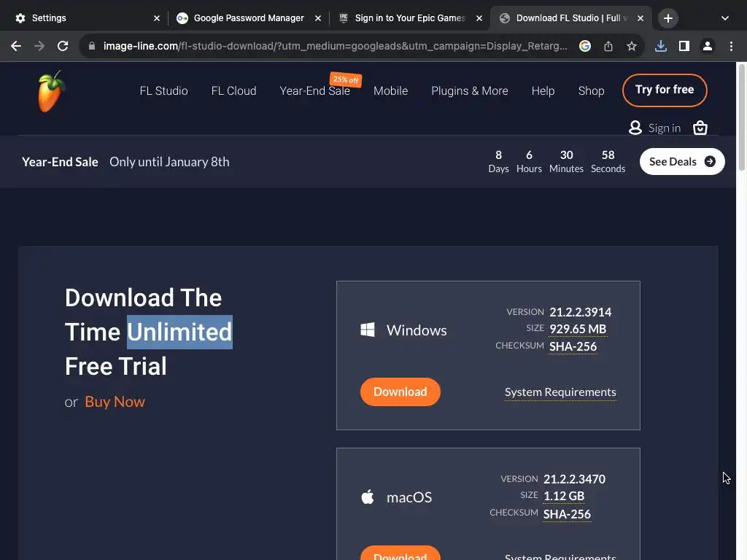Click macOS size 1.12 GB link
747x560 pixels.
(564, 496)
